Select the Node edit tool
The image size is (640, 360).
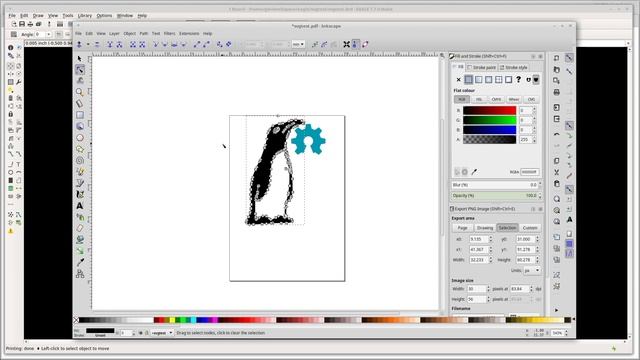pos(80,70)
